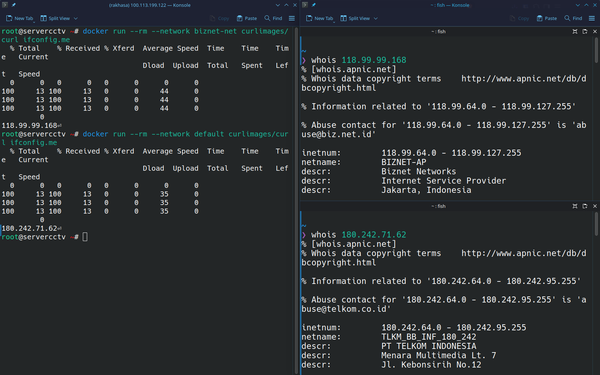Click inetnum value '180.242.64.0 - 180.242.95.255'
Screen dimensions: 600x375
(x=454, y=328)
